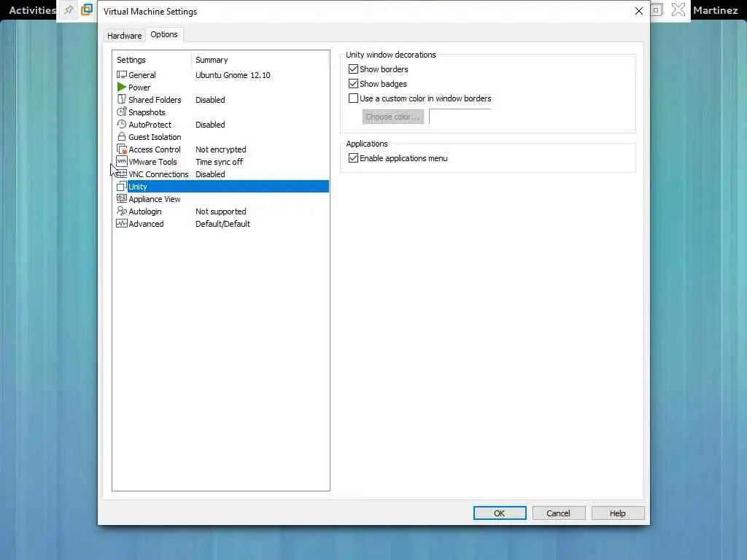Click the 'Time sync off' summary text

tap(219, 162)
